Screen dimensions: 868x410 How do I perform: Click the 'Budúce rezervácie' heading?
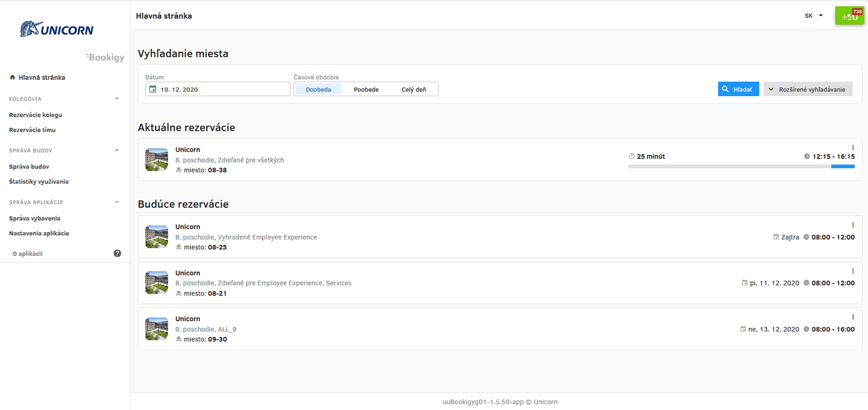click(x=183, y=204)
